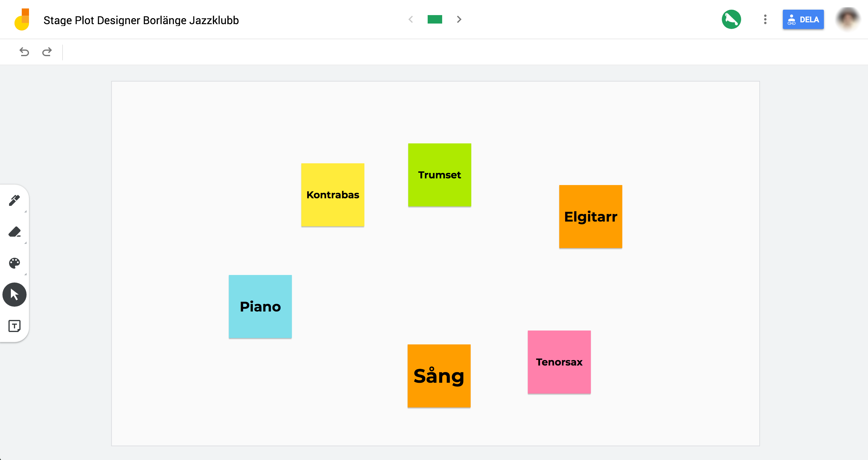Choose the Text box tool
The height and width of the screenshot is (460, 868).
pos(14,326)
